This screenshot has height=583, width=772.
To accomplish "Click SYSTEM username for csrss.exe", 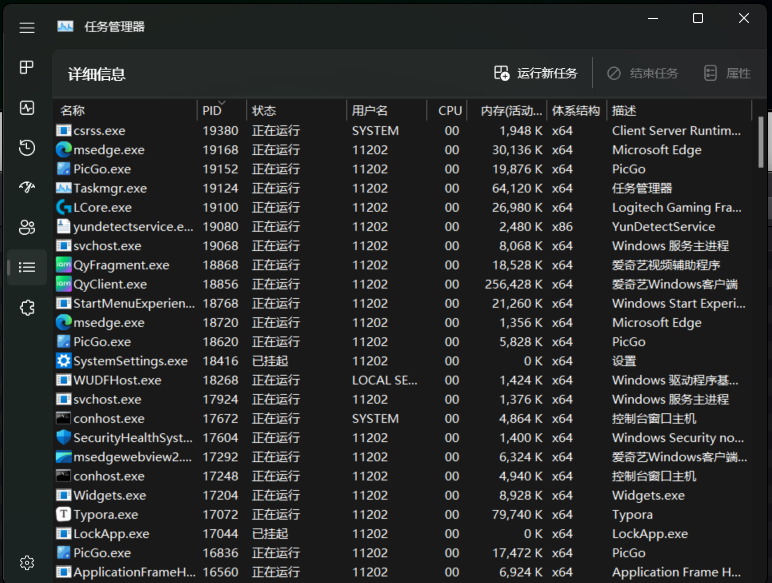I will (375, 130).
